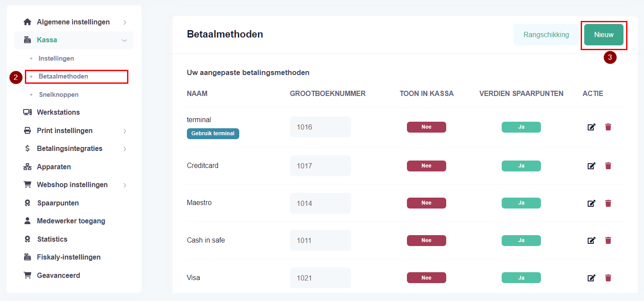Toggle 'Toon in kassa' for terminal
Image resolution: width=644 pixels, height=301 pixels.
click(x=426, y=127)
